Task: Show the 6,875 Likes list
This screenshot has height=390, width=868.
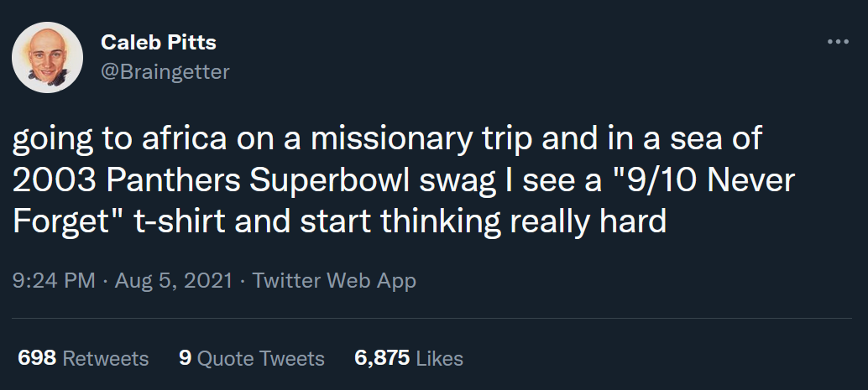Action: 409,359
